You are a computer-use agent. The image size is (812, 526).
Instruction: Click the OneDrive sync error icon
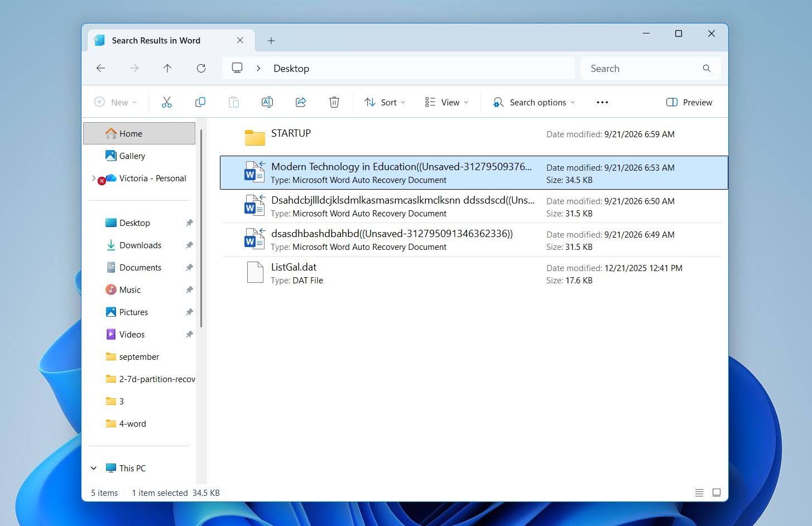pyautogui.click(x=102, y=181)
